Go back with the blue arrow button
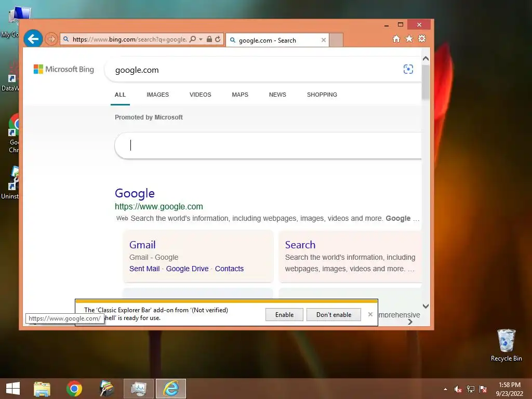The width and height of the screenshot is (532, 399). pos(33,39)
